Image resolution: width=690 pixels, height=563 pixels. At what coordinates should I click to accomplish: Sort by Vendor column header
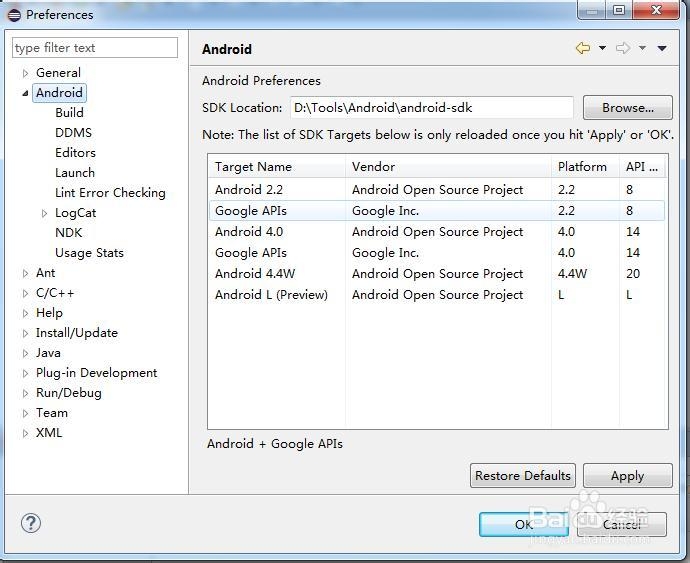(448, 167)
